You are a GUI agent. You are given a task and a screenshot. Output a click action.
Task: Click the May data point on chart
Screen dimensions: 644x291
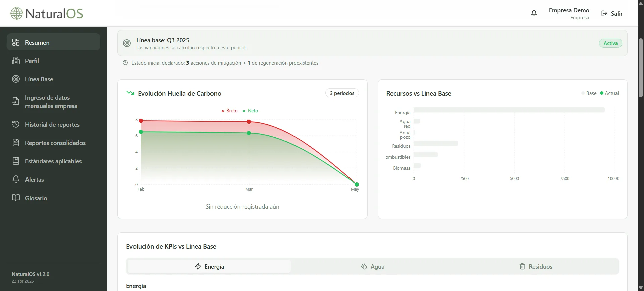pos(357,184)
